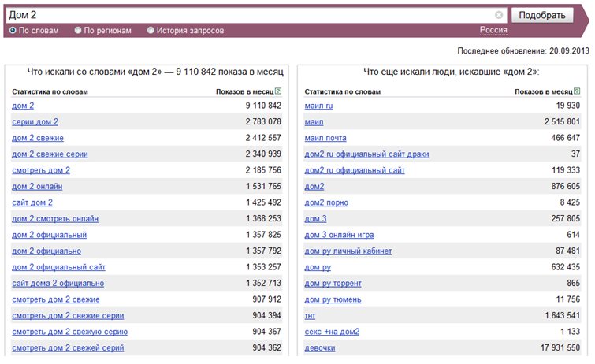This screenshot has height=364, width=595.
Task: Select the "История запросов" radio button
Action: tap(151, 30)
